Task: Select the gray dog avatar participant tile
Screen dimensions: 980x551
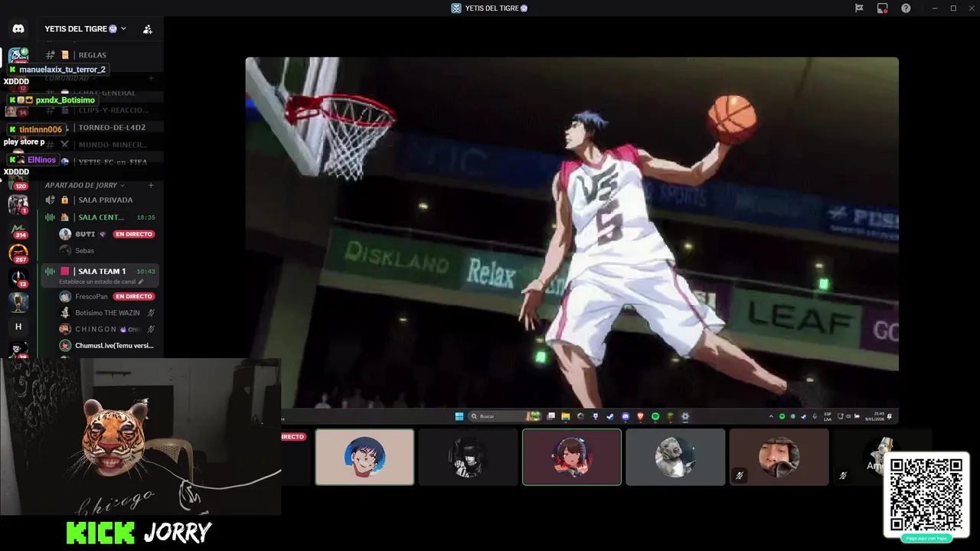Action: 675,457
